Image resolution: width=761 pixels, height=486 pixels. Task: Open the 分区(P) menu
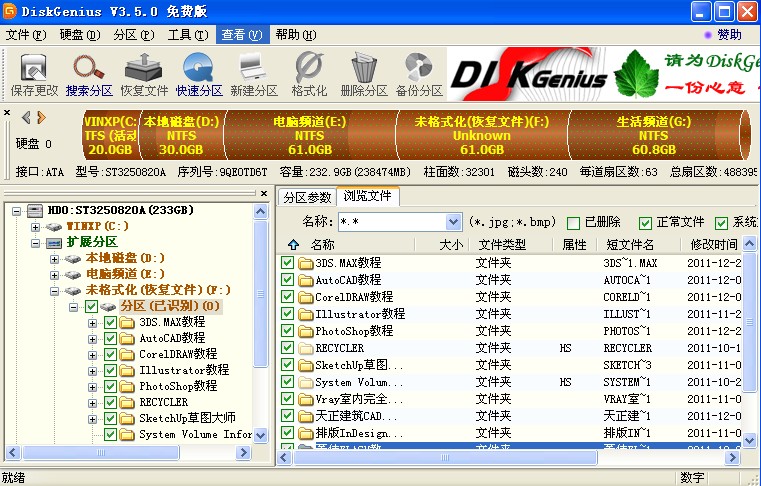click(x=134, y=35)
